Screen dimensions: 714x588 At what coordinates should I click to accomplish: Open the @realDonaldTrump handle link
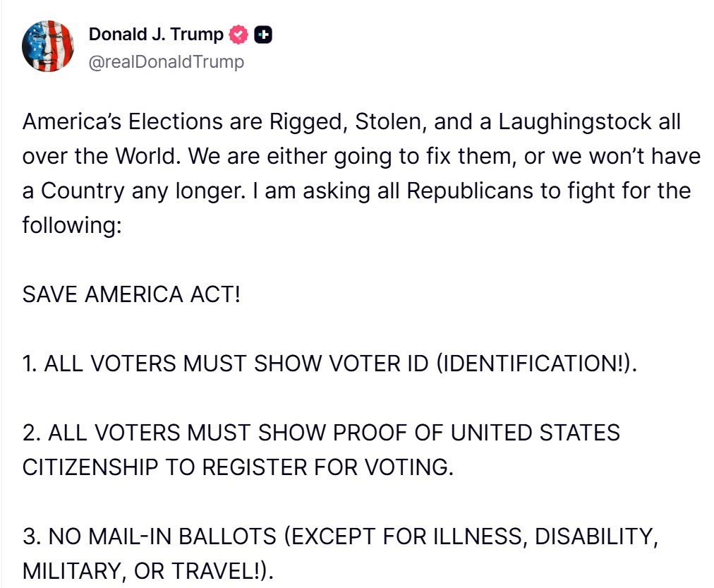(167, 61)
